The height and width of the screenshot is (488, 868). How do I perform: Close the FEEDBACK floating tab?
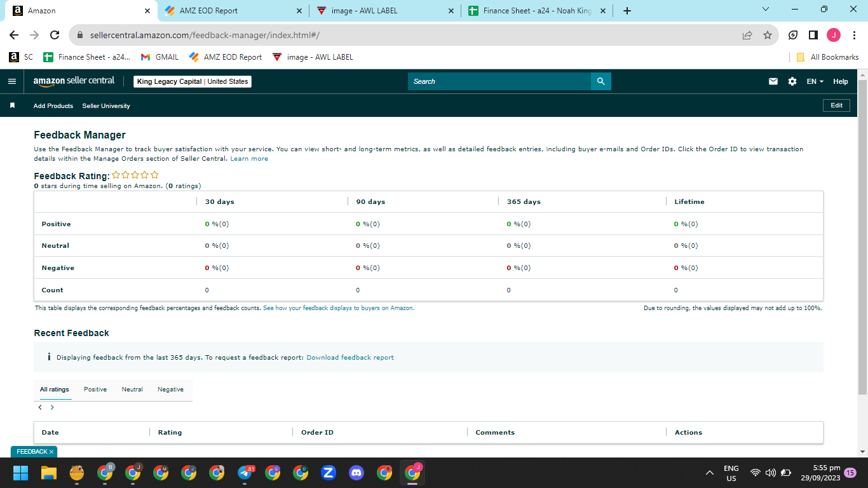point(51,452)
